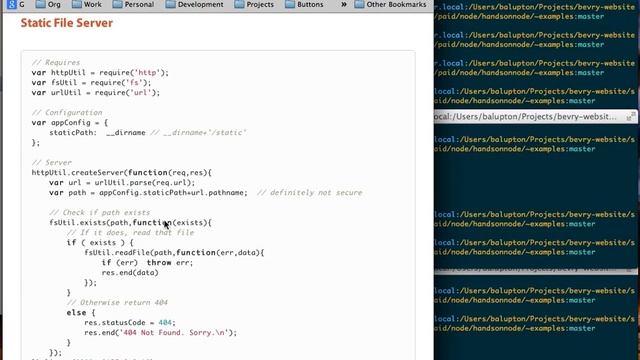
Task: Open the Projects bookmarks folder
Action: (x=254, y=4)
